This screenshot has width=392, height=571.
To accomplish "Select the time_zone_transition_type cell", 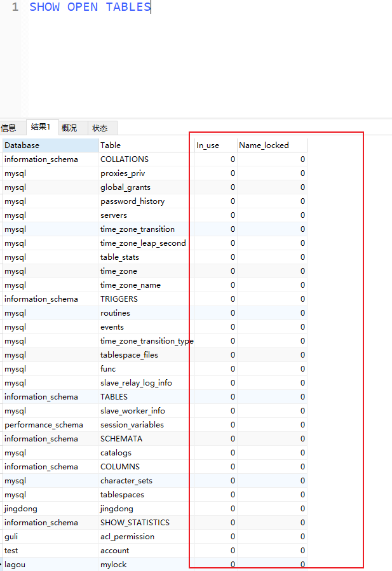I will [x=147, y=341].
